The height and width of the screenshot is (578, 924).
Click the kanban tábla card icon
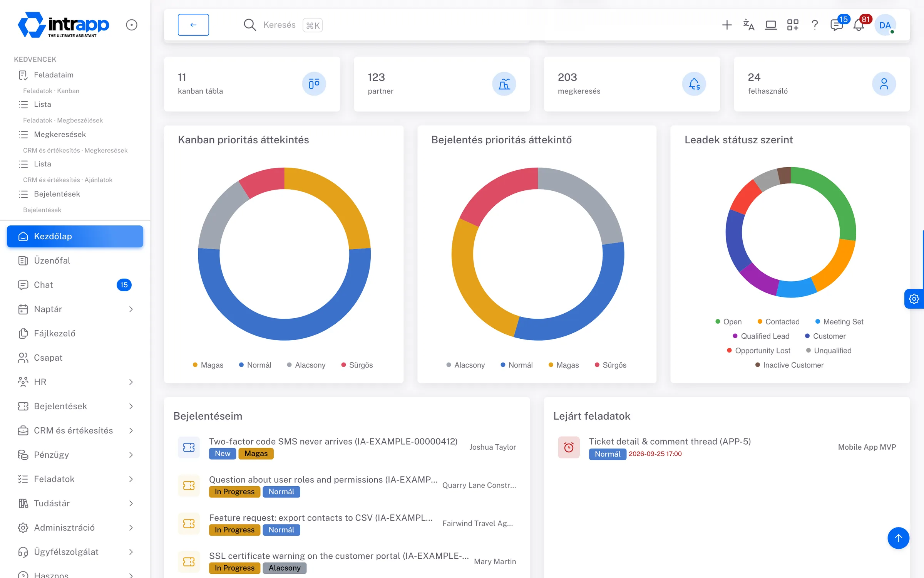coord(314,84)
